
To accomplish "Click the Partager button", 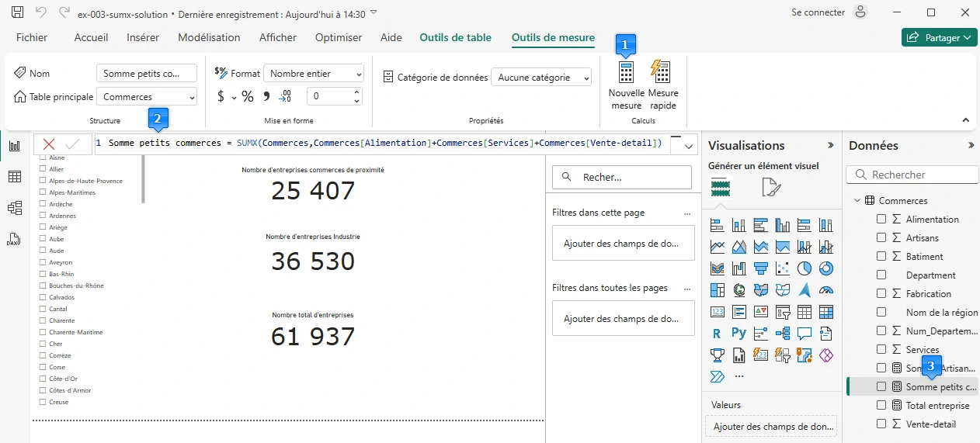I will point(939,37).
